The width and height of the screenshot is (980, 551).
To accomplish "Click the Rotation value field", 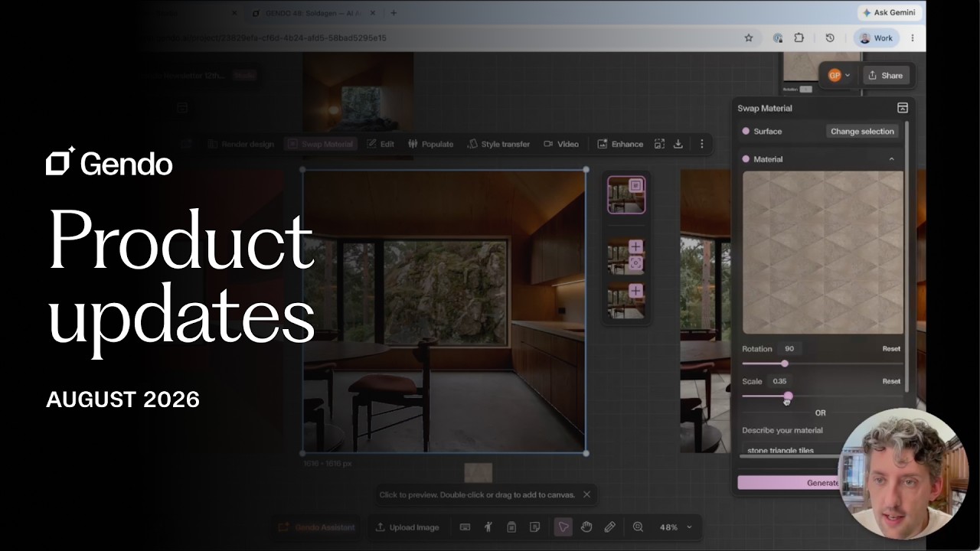I will tap(789, 349).
